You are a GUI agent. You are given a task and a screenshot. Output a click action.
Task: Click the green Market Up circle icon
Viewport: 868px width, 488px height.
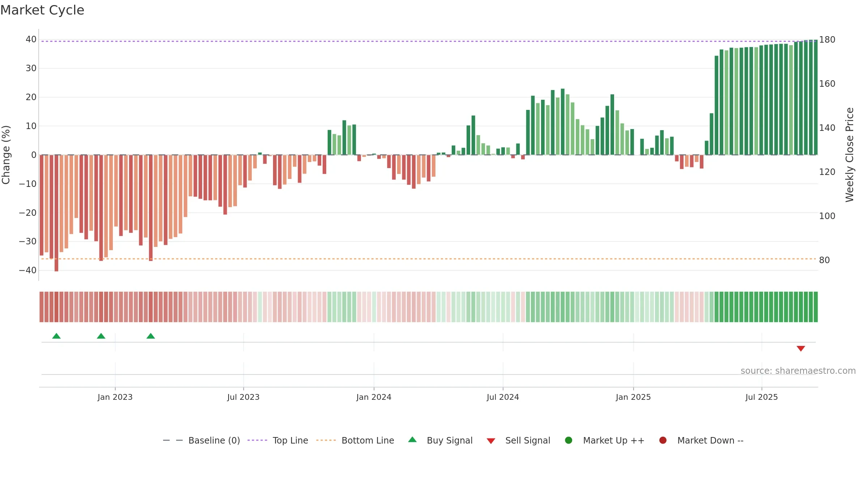pyautogui.click(x=569, y=440)
